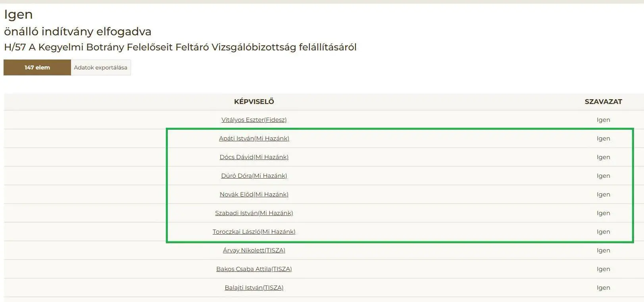Open Toroczkai László(Mi Hazánk) link

(x=254, y=231)
